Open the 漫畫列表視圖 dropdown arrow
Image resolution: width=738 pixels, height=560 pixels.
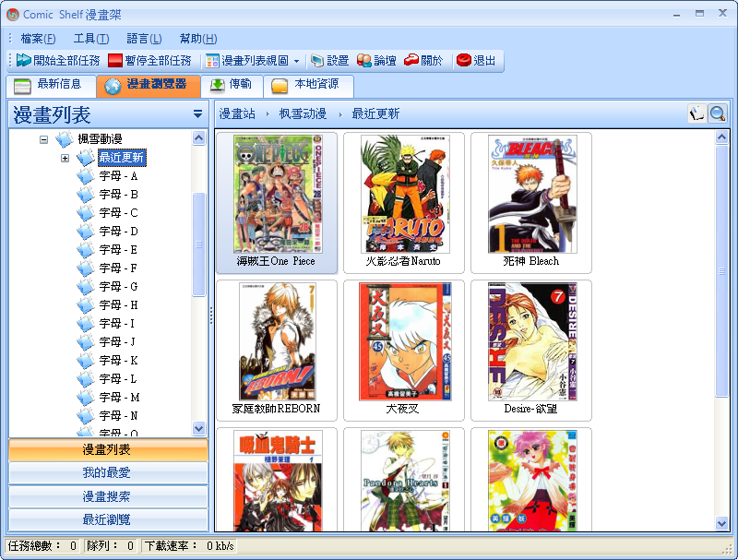click(297, 61)
